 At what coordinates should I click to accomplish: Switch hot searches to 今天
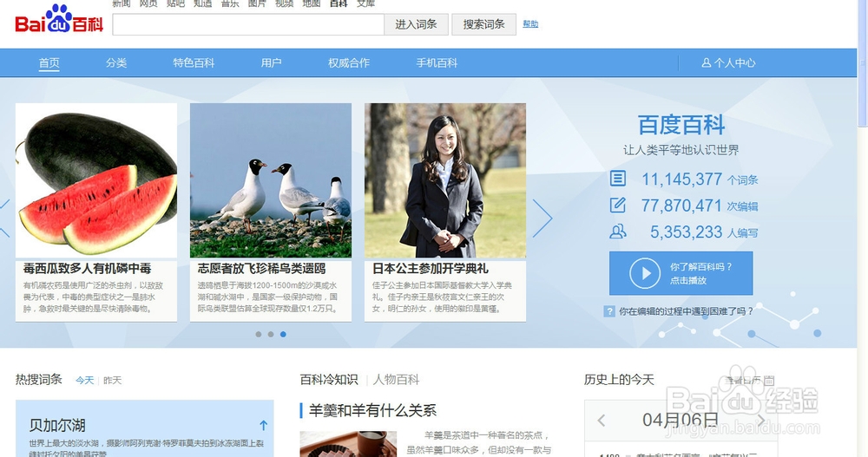(x=85, y=381)
